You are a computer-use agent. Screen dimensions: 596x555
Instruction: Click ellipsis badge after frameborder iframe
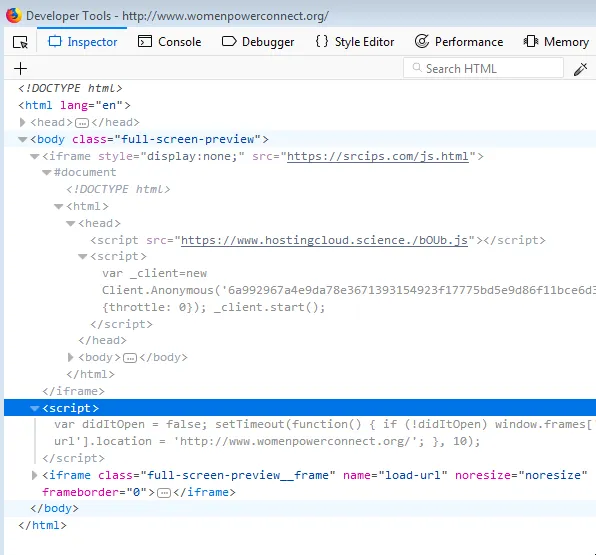164,493
